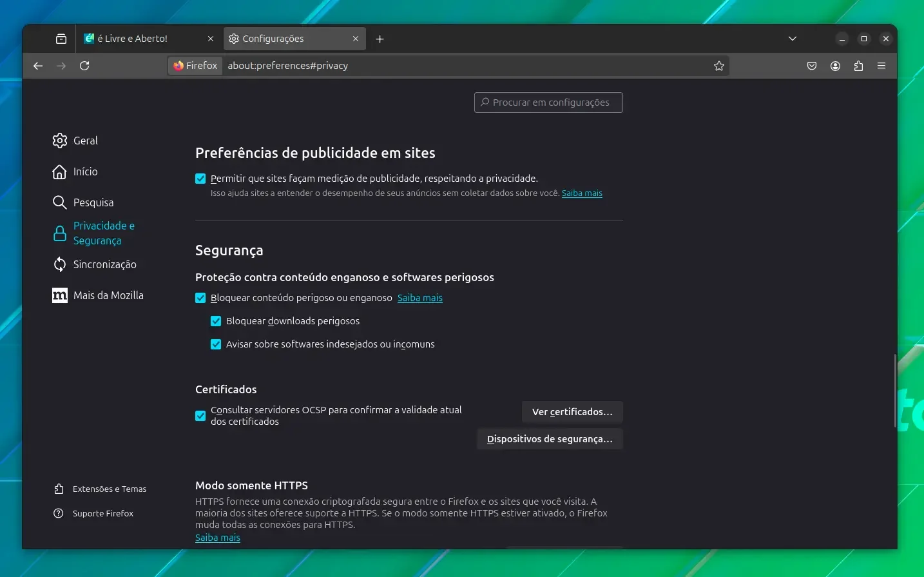Image resolution: width=924 pixels, height=577 pixels.
Task: Expand the list all tabs chevron
Action: click(793, 39)
